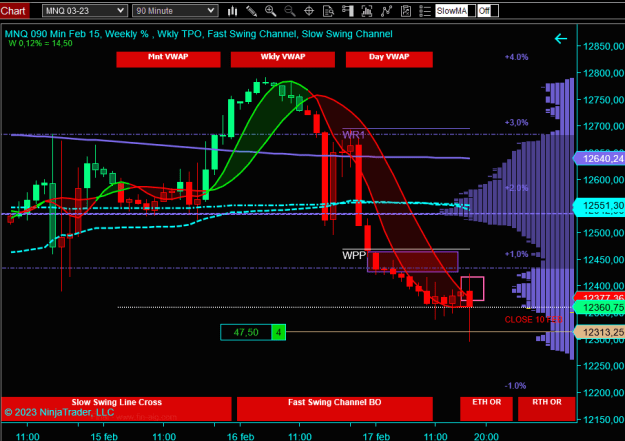Select the 12360,75 green price marker

tap(599, 307)
